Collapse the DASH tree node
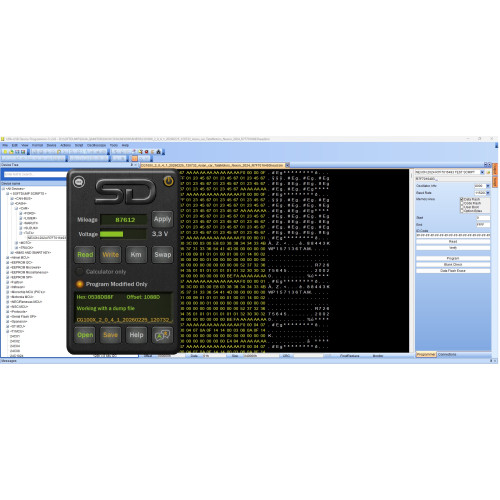 pos(12,203)
